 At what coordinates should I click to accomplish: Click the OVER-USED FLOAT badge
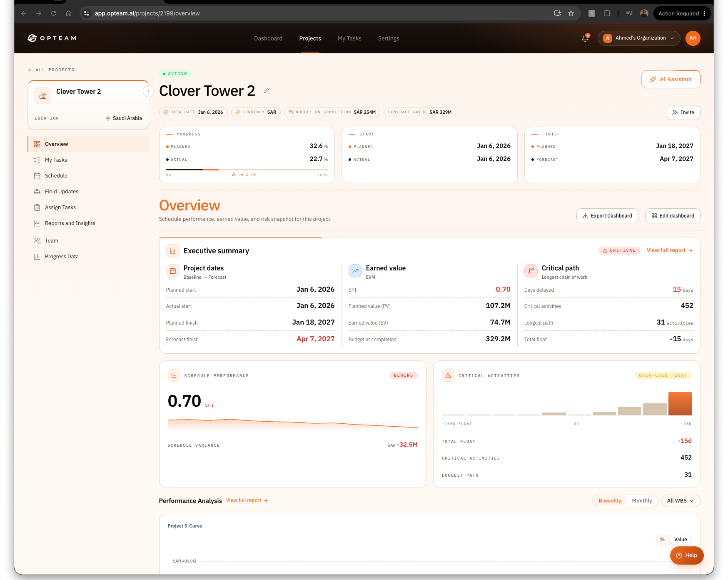[663, 375]
